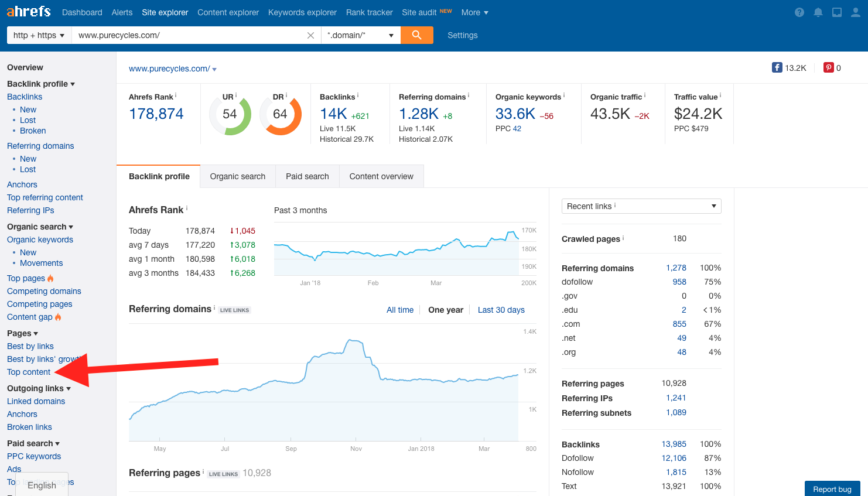Open Referring IPs in sidebar
This screenshot has width=868, height=496.
[30, 210]
